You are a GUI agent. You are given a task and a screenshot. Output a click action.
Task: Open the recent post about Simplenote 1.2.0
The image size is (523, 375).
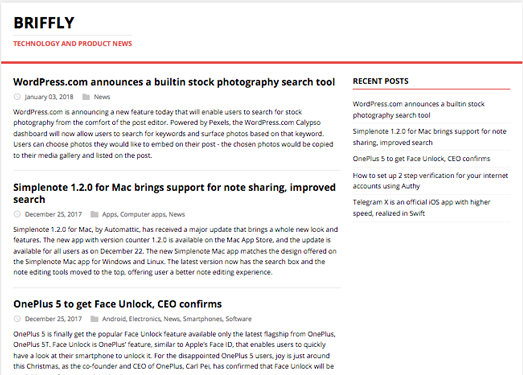click(430, 137)
